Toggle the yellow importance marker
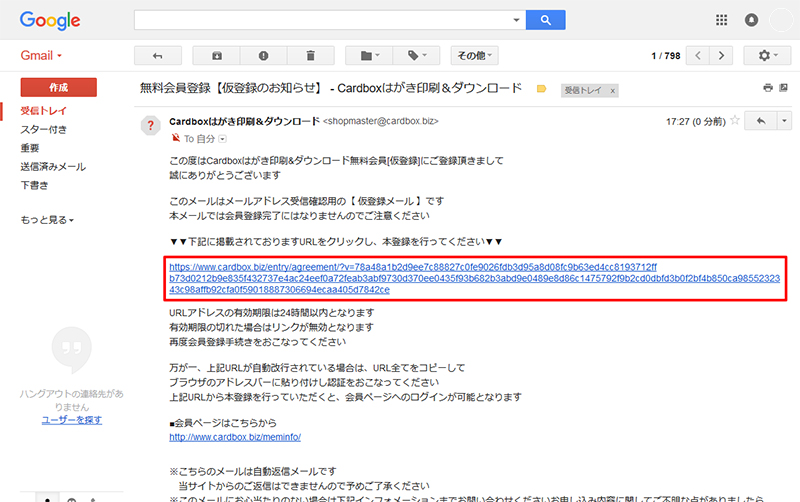Image resolution: width=800 pixels, height=502 pixels. point(541,89)
